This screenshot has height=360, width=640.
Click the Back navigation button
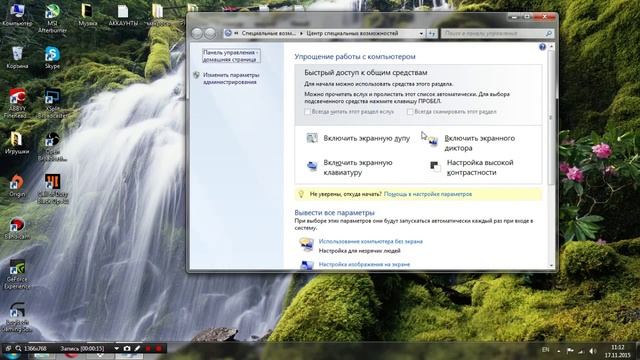pyautogui.click(x=197, y=33)
